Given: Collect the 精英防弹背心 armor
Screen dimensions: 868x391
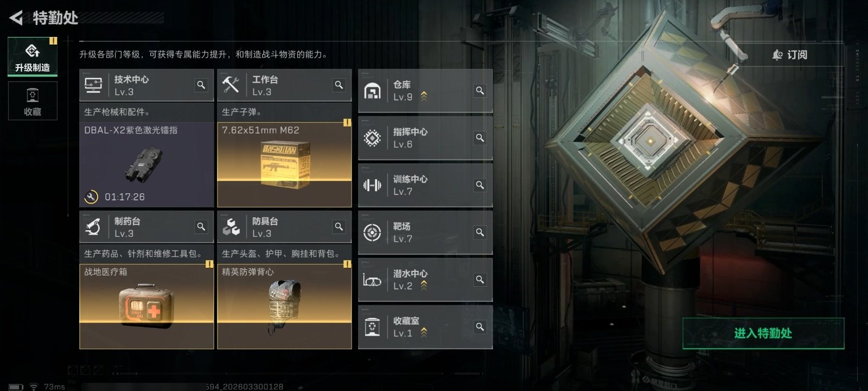Looking at the screenshot, I should [284, 306].
